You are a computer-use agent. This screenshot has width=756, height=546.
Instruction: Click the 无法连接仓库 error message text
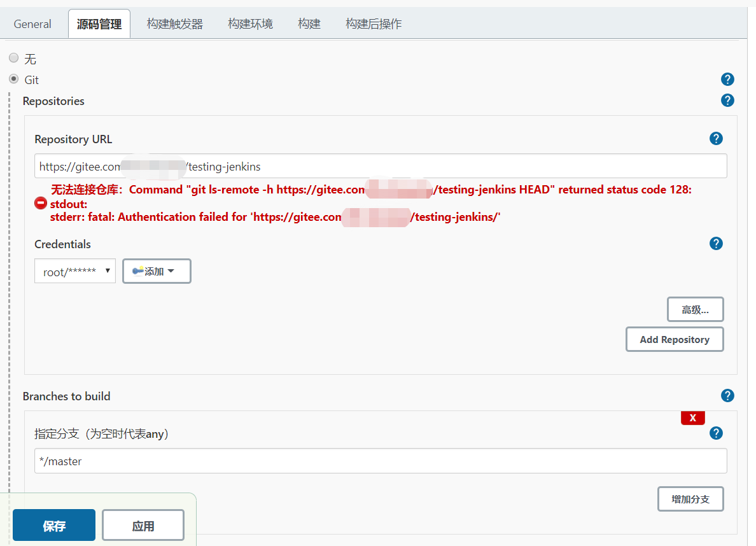click(371, 190)
